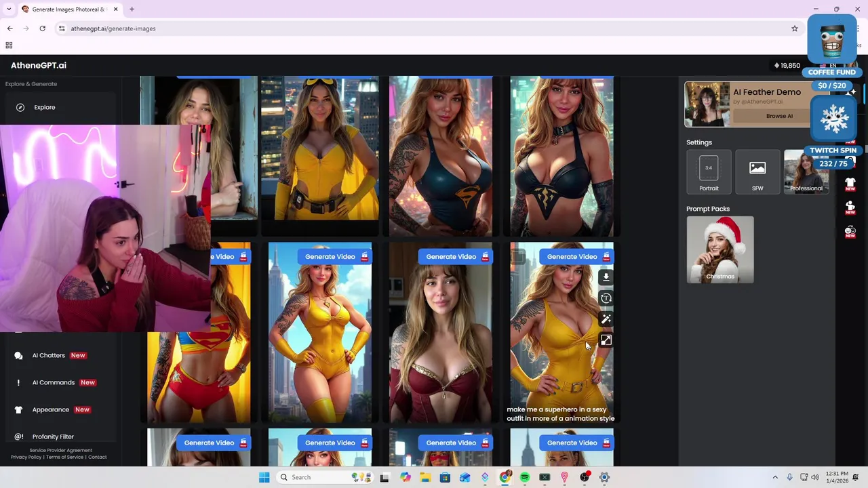Click Generate Video on yellow suit city image
Image resolution: width=868 pixels, height=488 pixels.
click(334, 256)
